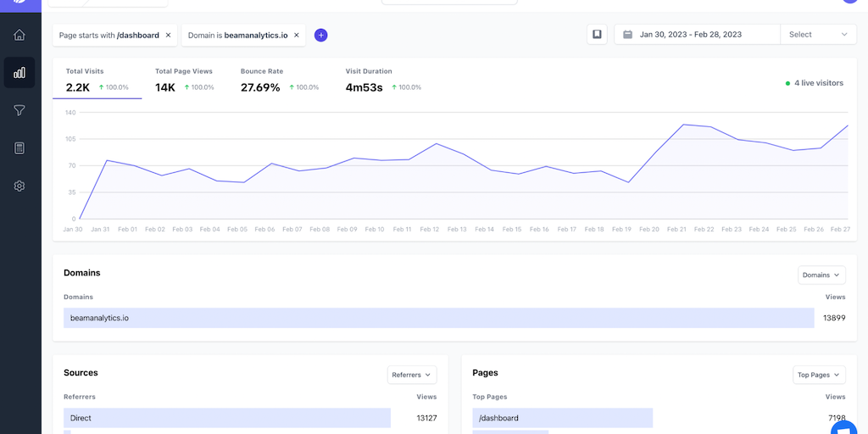Open the Home icon in sidebar
The width and height of the screenshot is (868, 434).
point(19,35)
